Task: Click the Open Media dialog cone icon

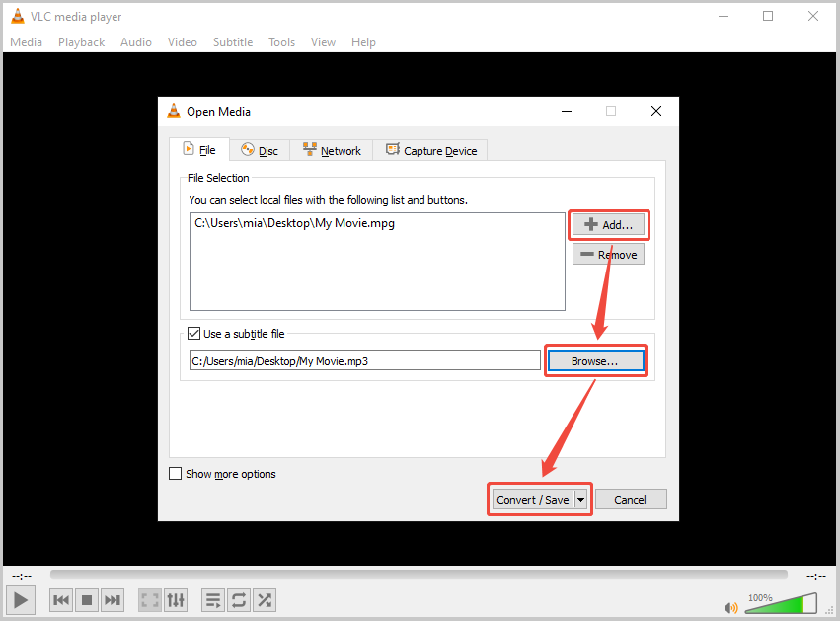Action: pos(174,111)
